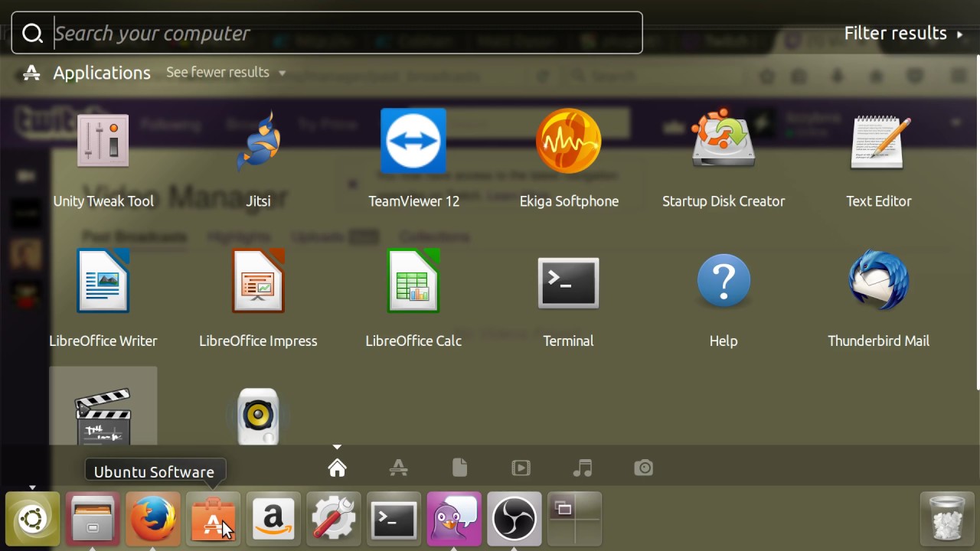Open the speaker music player app

click(x=258, y=416)
